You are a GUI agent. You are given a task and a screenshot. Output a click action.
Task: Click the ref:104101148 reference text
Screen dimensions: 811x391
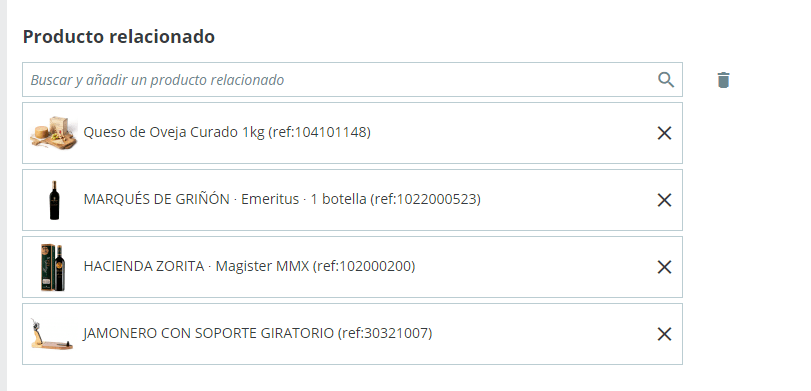[320, 132]
